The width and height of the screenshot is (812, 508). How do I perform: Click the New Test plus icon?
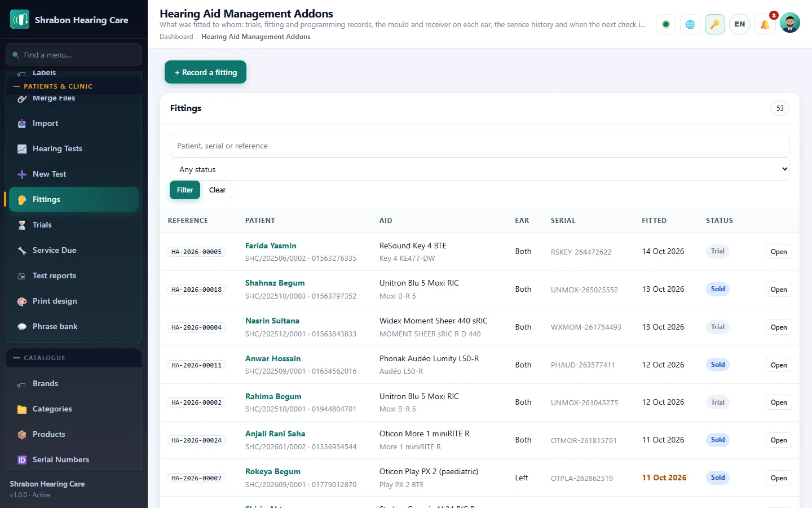click(x=22, y=174)
